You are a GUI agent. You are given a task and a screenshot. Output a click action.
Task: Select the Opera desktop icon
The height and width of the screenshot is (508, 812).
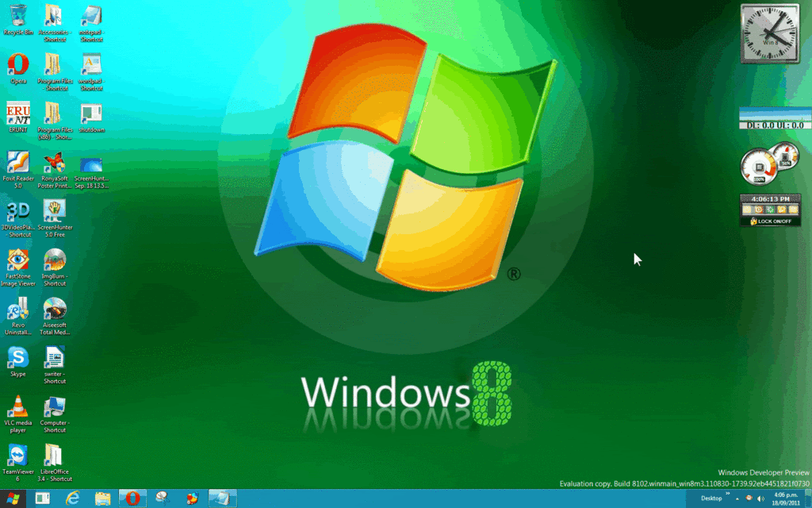click(x=18, y=68)
